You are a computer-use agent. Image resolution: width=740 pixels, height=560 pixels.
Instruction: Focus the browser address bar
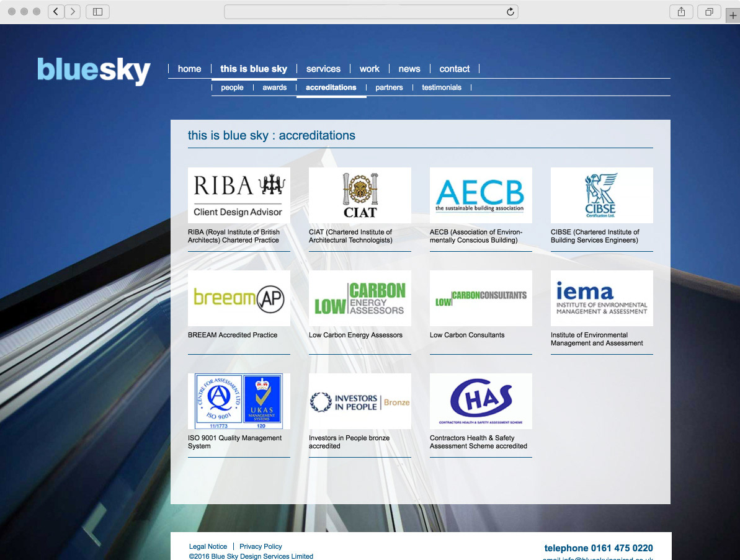[x=371, y=12]
